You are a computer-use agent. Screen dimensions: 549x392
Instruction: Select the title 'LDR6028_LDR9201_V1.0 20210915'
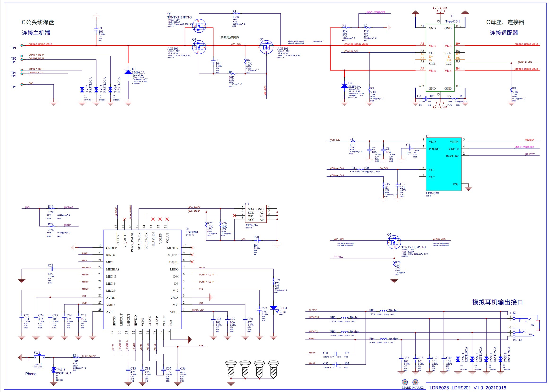point(468,388)
